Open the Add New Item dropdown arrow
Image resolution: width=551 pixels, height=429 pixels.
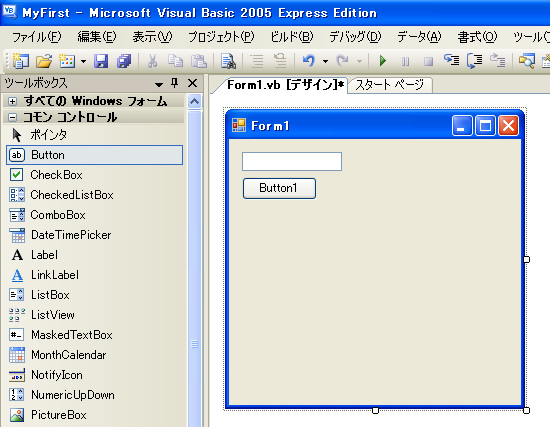[x=83, y=61]
